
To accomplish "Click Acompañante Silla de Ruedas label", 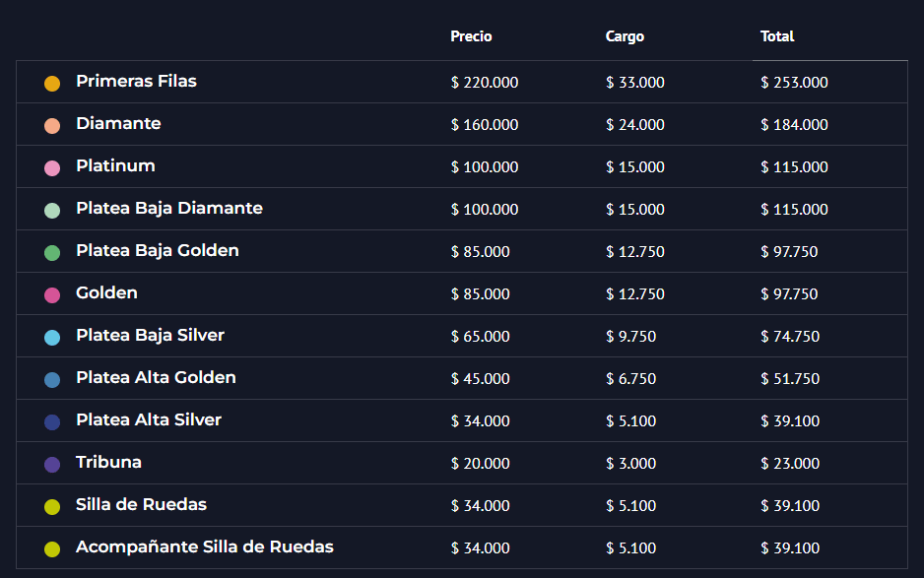I will tap(205, 547).
